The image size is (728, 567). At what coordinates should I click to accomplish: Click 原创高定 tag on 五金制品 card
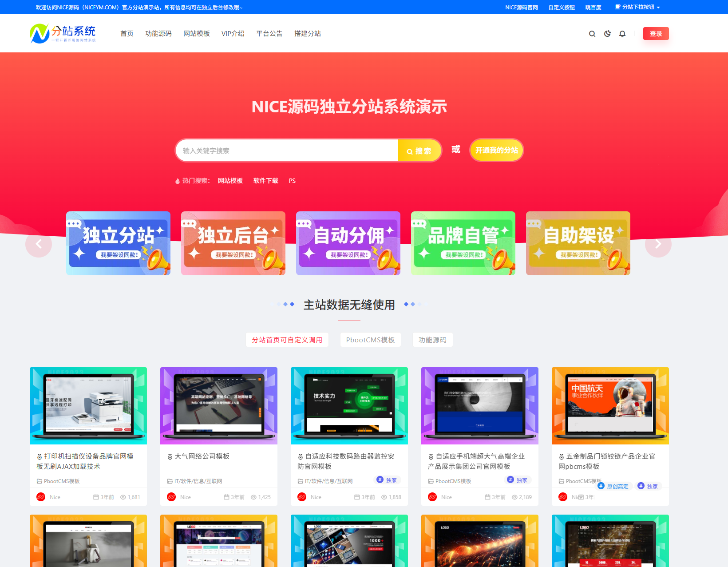coord(613,486)
